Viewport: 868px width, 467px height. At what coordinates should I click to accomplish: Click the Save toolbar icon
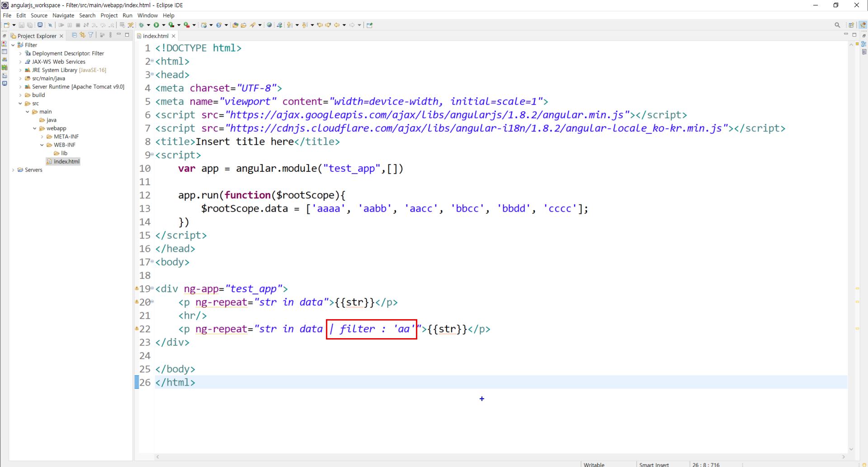click(21, 25)
